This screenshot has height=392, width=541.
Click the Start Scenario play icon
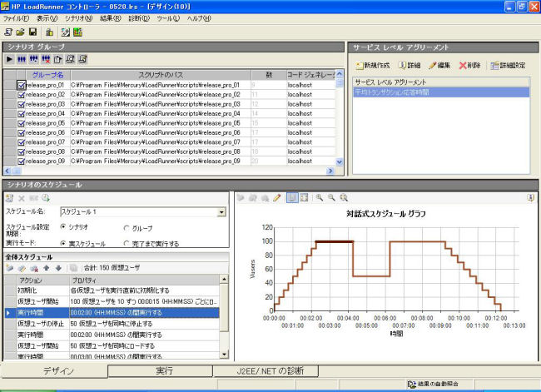[x=10, y=59]
